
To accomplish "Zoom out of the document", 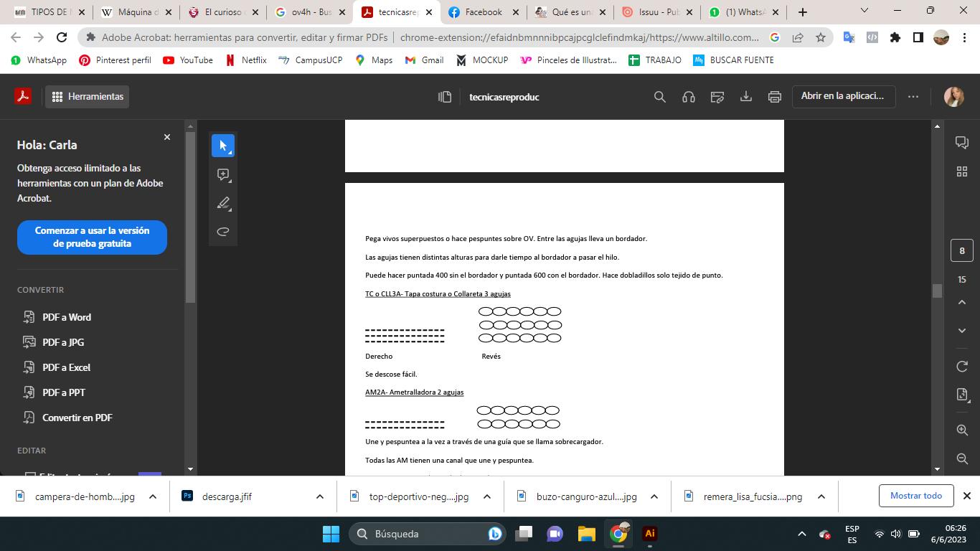I will (x=962, y=458).
